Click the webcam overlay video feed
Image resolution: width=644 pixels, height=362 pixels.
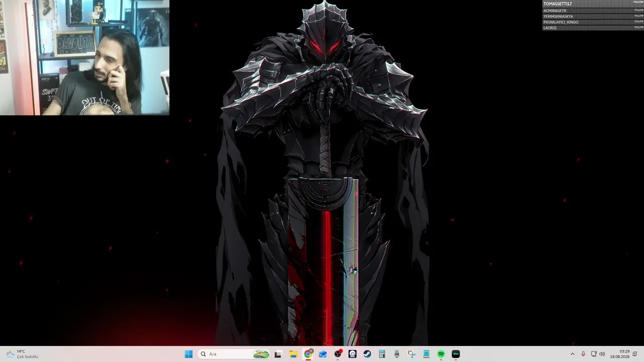pyautogui.click(x=85, y=58)
